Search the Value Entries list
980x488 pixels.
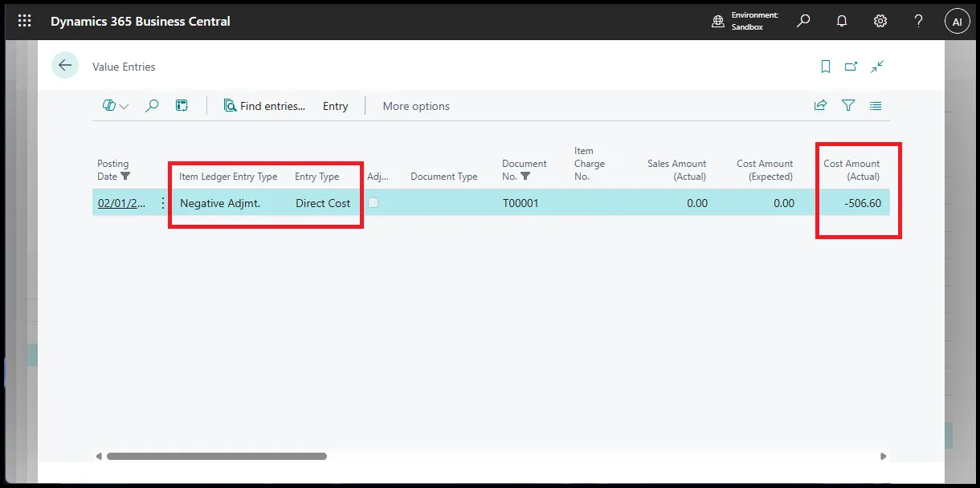[x=152, y=106]
